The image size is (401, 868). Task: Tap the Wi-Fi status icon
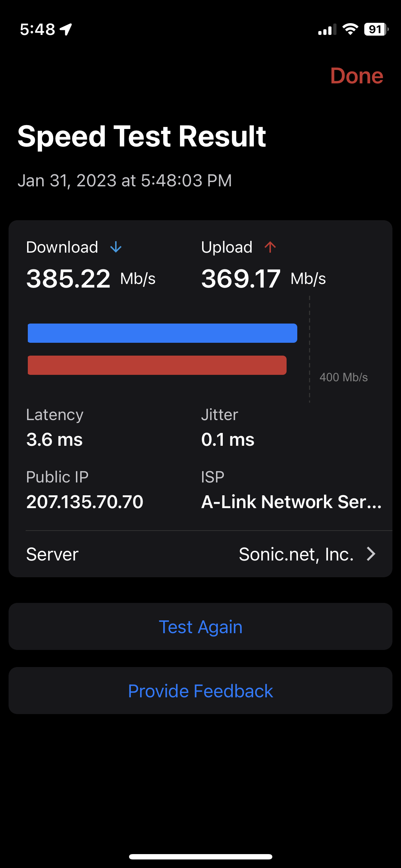350,29
